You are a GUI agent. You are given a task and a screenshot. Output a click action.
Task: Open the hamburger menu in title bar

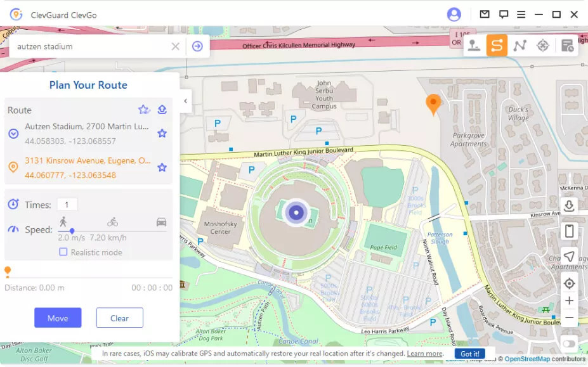(x=521, y=15)
